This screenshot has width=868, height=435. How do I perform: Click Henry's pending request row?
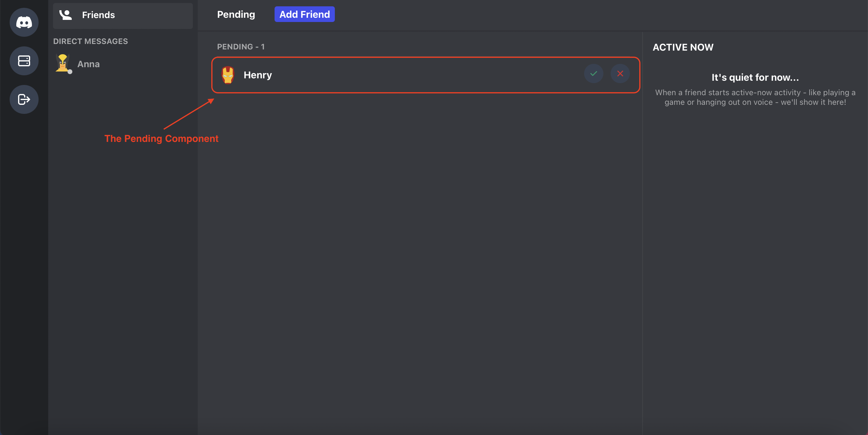(x=426, y=75)
